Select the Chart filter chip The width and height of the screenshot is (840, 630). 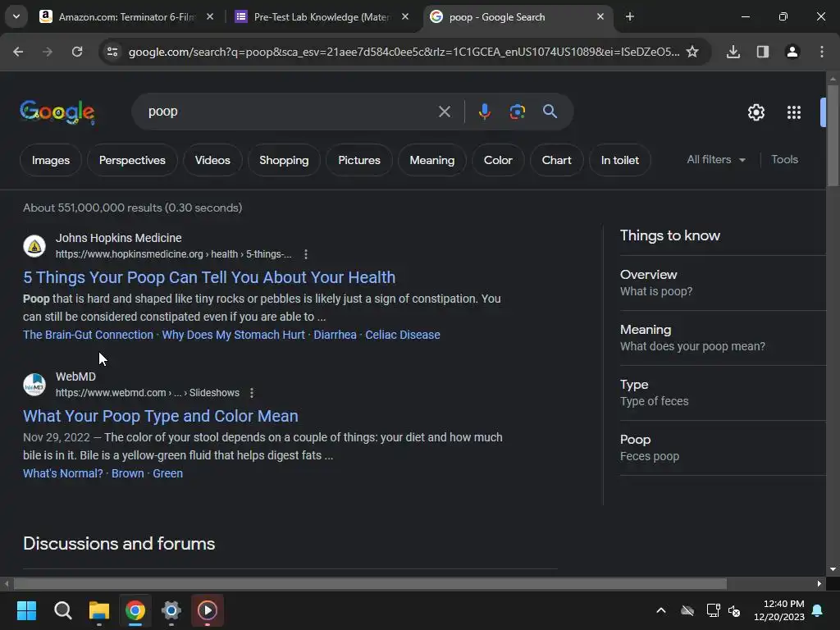[x=557, y=160]
